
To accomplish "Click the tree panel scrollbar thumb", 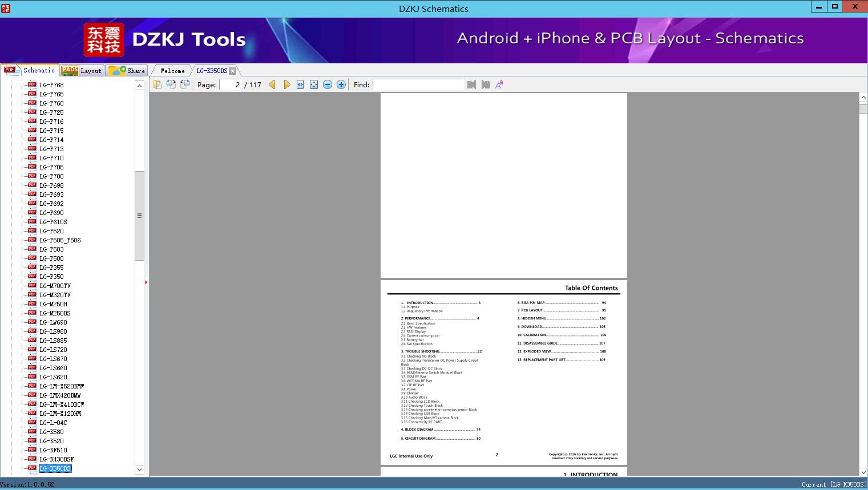I will pos(139,216).
